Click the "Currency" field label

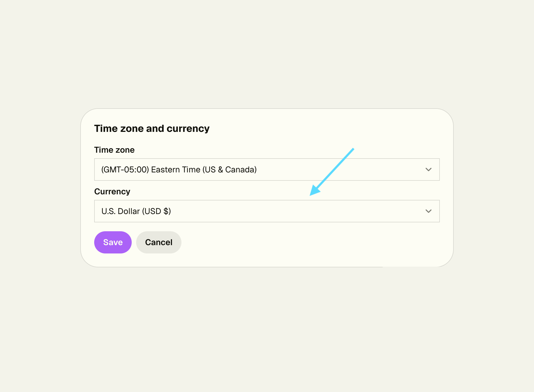coord(112,192)
